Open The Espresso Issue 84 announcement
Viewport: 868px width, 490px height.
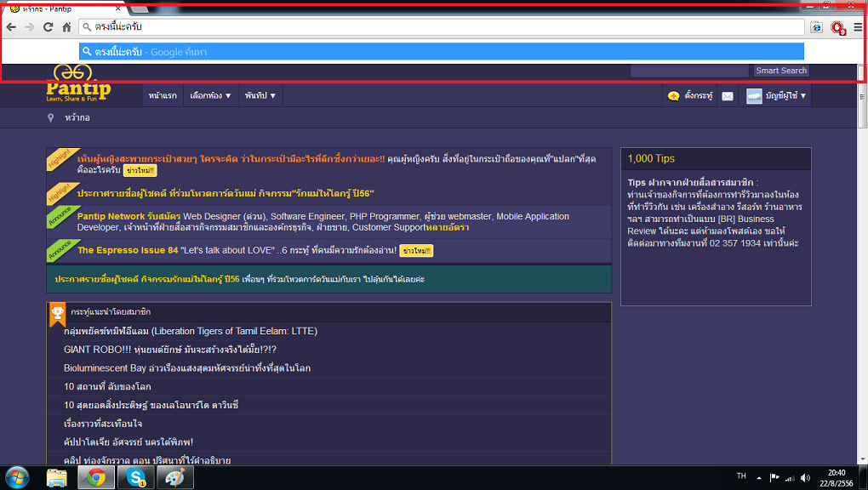128,250
